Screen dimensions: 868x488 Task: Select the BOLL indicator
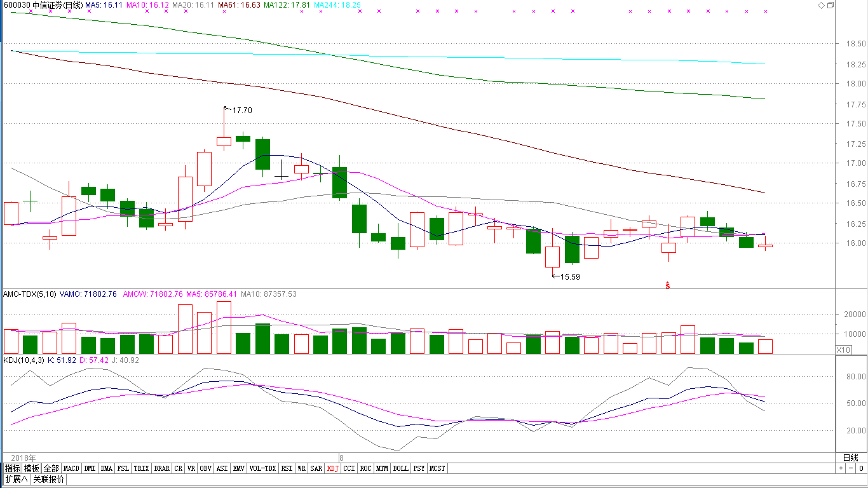click(x=400, y=468)
